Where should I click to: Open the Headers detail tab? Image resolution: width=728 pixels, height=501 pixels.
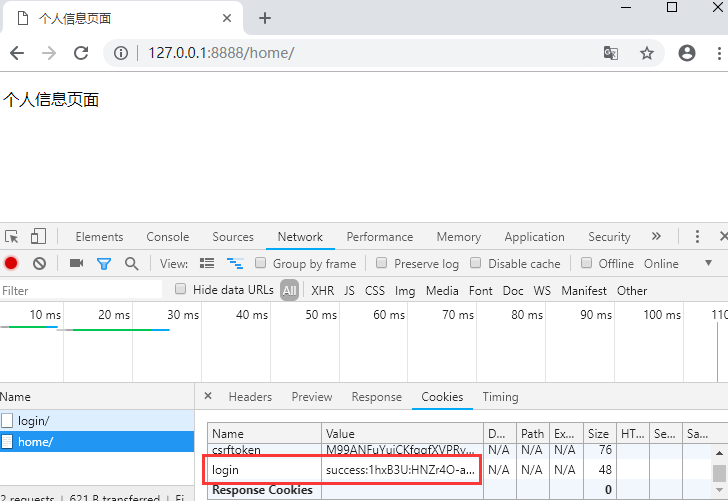250,397
